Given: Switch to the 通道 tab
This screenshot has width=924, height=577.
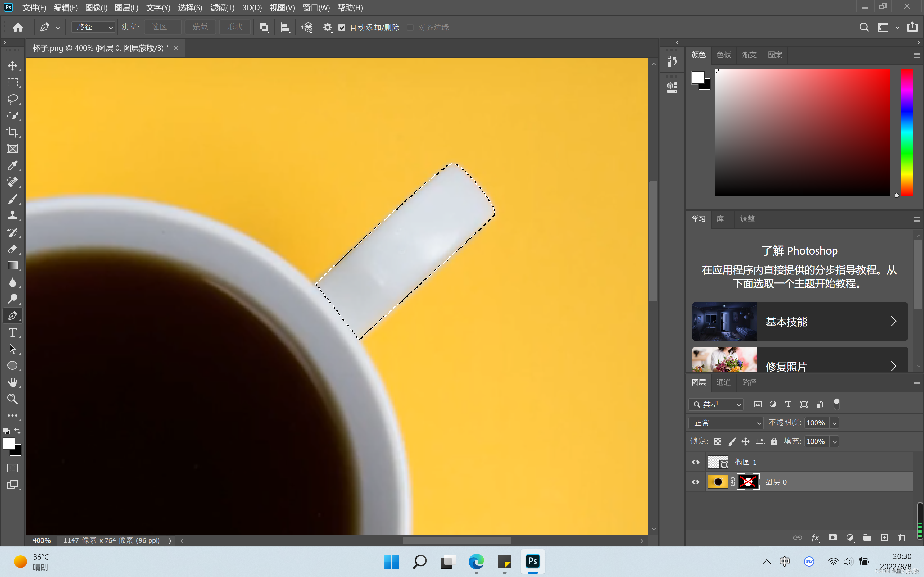Looking at the screenshot, I should coord(723,382).
